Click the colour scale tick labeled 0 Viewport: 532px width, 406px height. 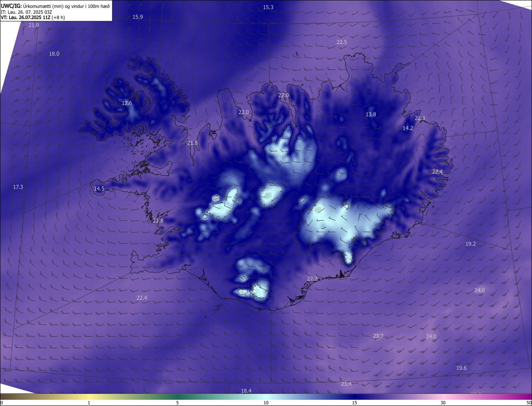[2, 403]
